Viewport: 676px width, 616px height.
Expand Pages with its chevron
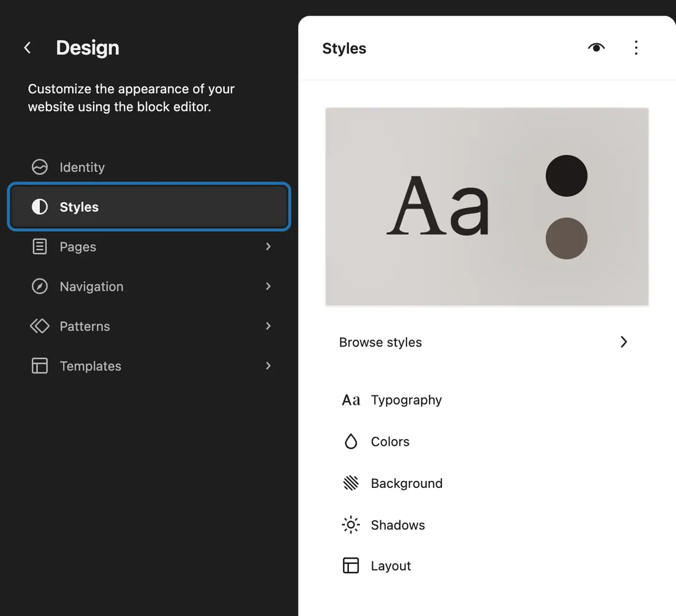[268, 247]
